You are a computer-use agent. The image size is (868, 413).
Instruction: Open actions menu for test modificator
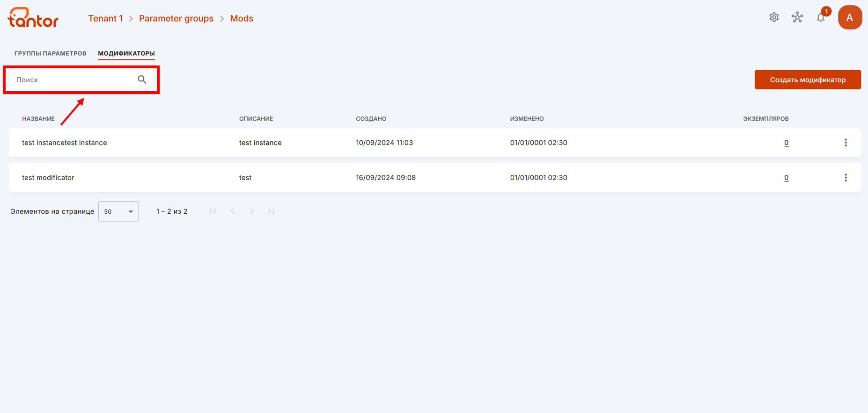[x=846, y=178]
